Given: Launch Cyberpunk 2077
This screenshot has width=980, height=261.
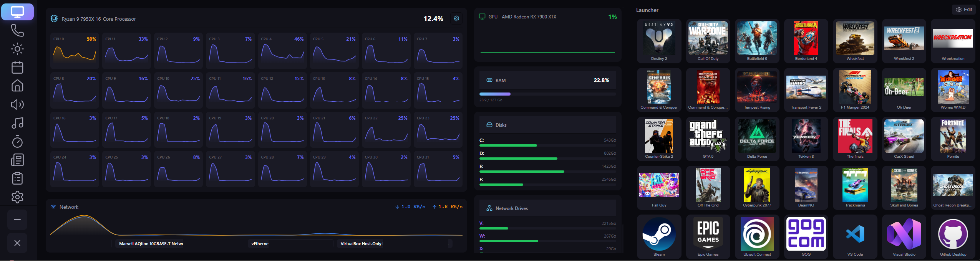Looking at the screenshot, I should click(757, 188).
